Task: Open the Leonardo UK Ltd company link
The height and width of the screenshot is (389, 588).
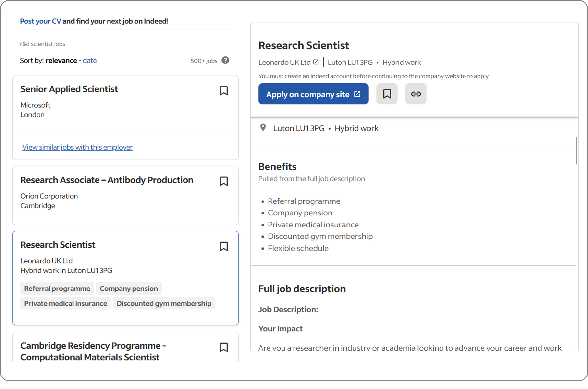Action: [284, 62]
